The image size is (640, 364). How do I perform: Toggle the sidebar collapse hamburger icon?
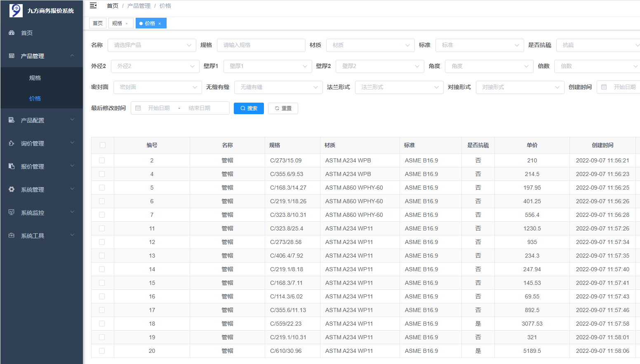[93, 5]
